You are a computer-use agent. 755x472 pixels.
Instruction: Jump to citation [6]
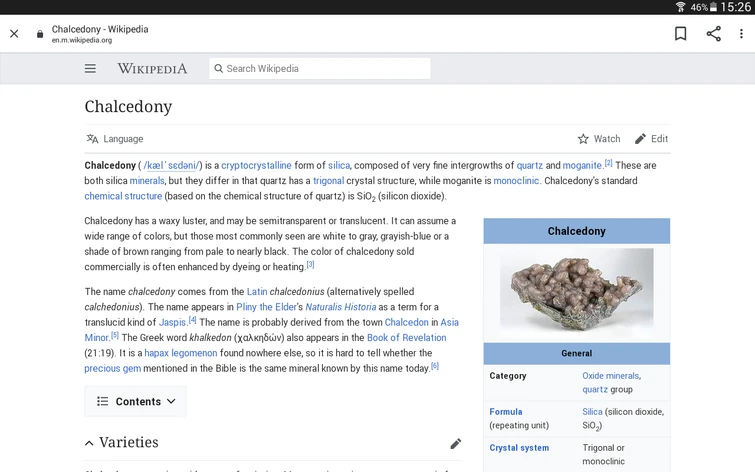[x=435, y=366]
